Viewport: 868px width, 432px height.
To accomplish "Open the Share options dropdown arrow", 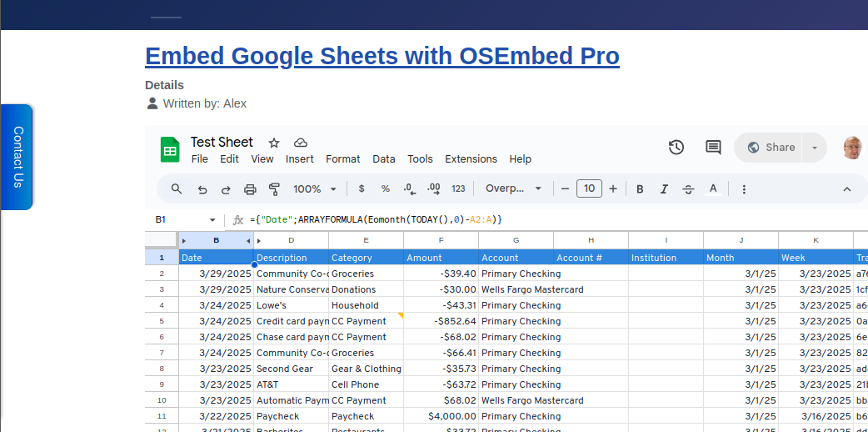I will click(x=815, y=148).
